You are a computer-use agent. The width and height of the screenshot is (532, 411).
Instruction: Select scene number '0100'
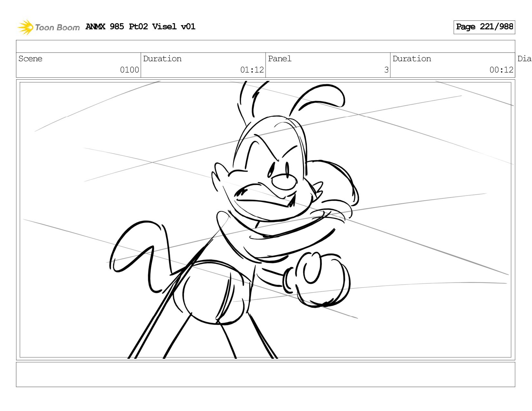click(129, 70)
